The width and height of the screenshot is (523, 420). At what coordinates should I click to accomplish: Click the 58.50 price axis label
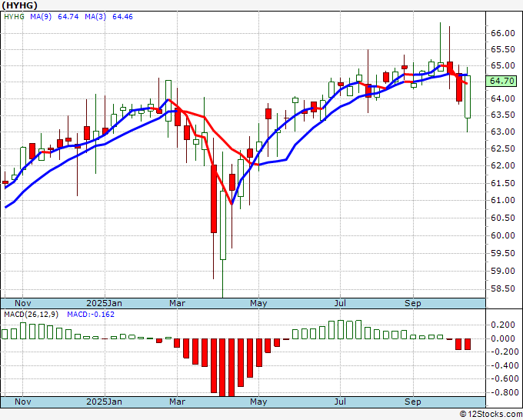pos(503,288)
